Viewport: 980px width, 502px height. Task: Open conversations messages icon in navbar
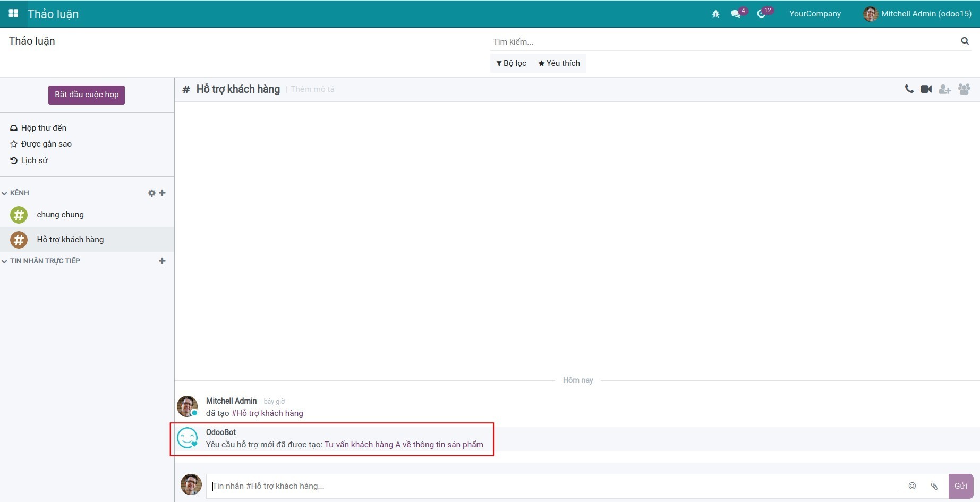pyautogui.click(x=736, y=14)
